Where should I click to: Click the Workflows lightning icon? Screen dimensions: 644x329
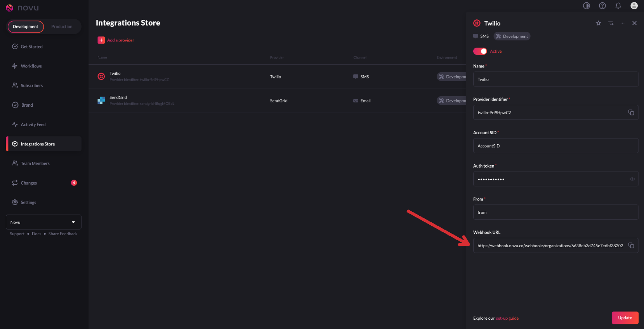pyautogui.click(x=15, y=66)
